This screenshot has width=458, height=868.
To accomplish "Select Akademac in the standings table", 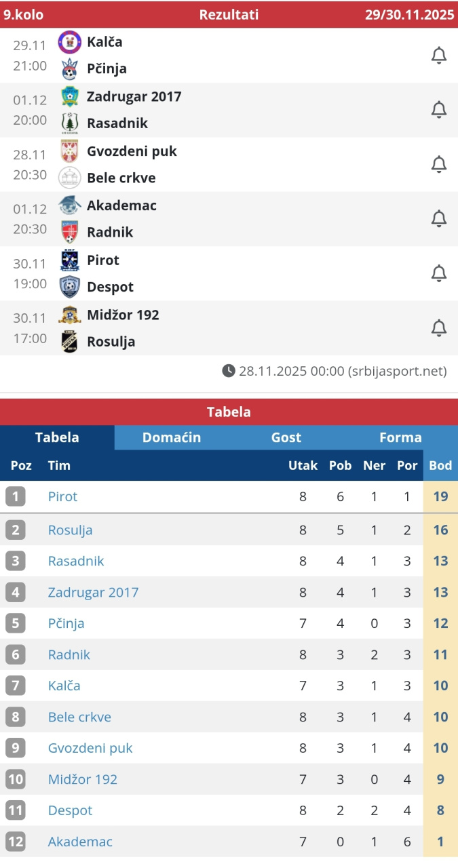I will pos(80,842).
